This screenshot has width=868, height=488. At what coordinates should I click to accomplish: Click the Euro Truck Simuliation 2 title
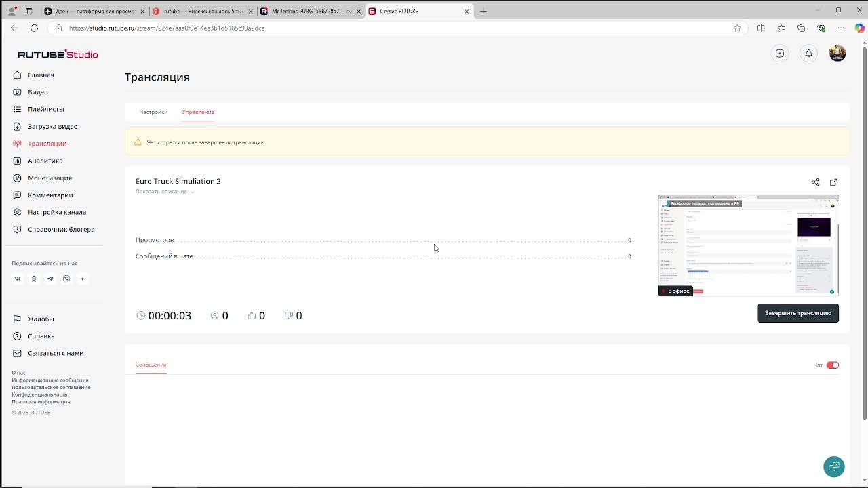pos(178,181)
